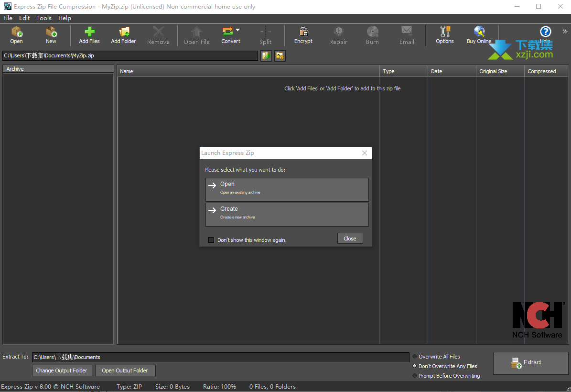Open the Help menu

tap(65, 18)
